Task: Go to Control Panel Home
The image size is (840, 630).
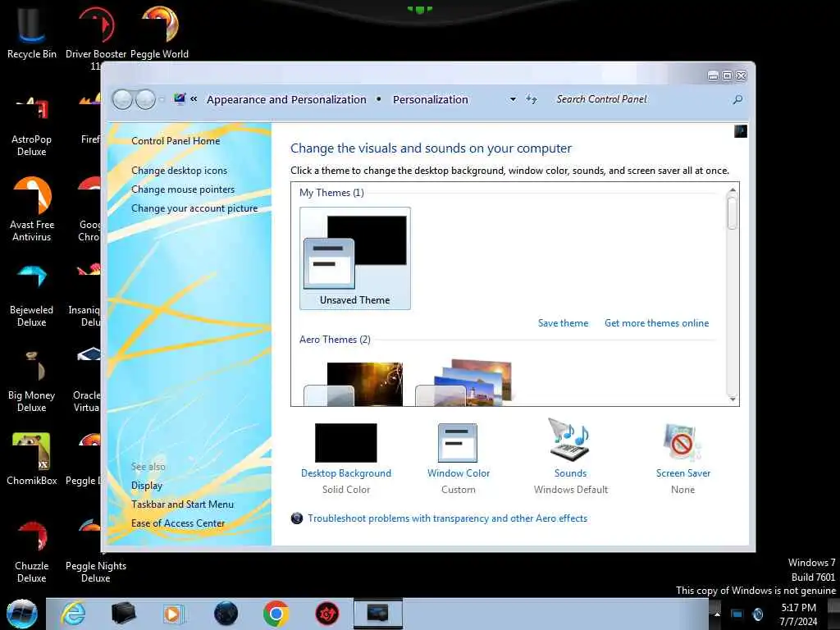Action: pos(176,141)
